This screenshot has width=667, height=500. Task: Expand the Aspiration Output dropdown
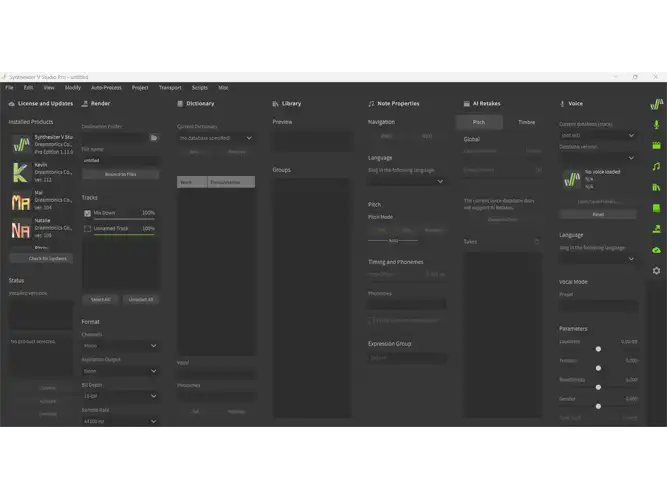(x=120, y=371)
